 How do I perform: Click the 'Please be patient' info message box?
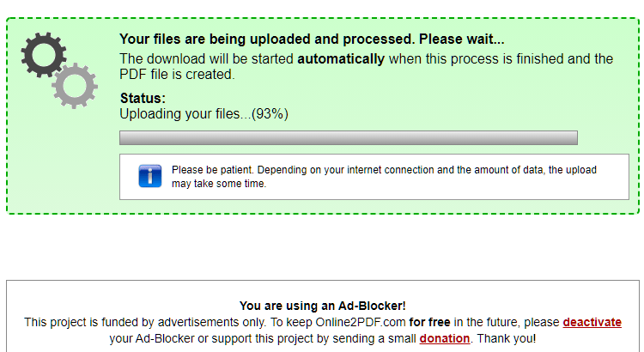pyautogui.click(x=374, y=177)
